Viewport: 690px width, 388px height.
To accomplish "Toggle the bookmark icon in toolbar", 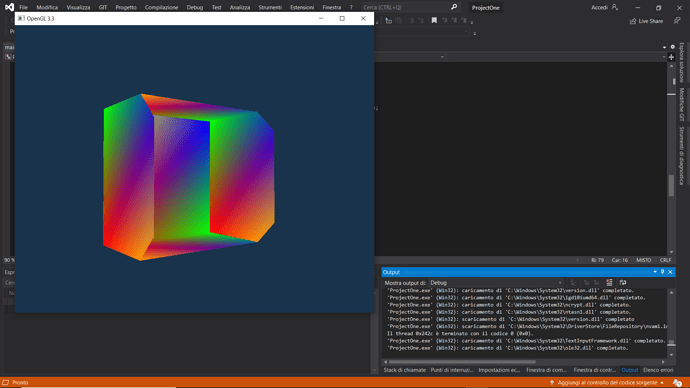I will pyautogui.click(x=434, y=20).
